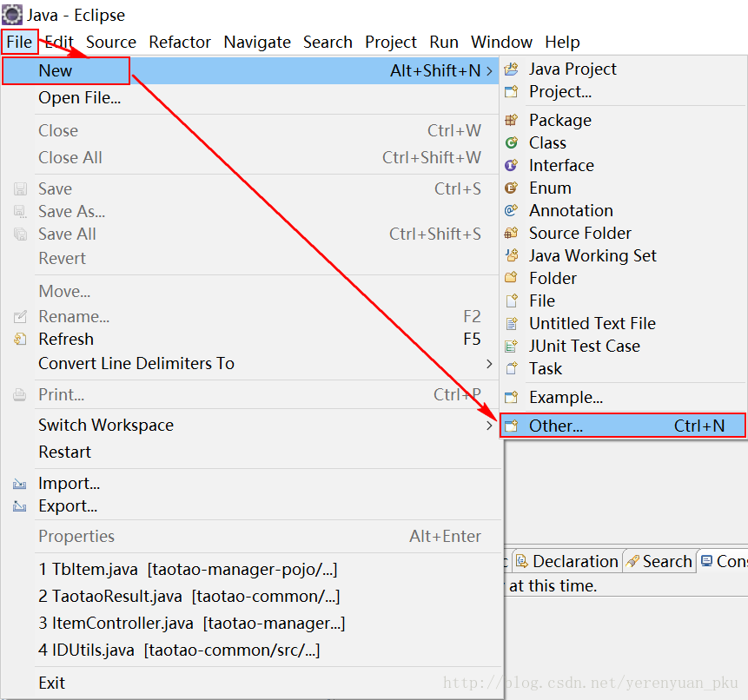Switch to the Search tab in the bottom panel
This screenshot has width=748, height=700.
coord(659,562)
